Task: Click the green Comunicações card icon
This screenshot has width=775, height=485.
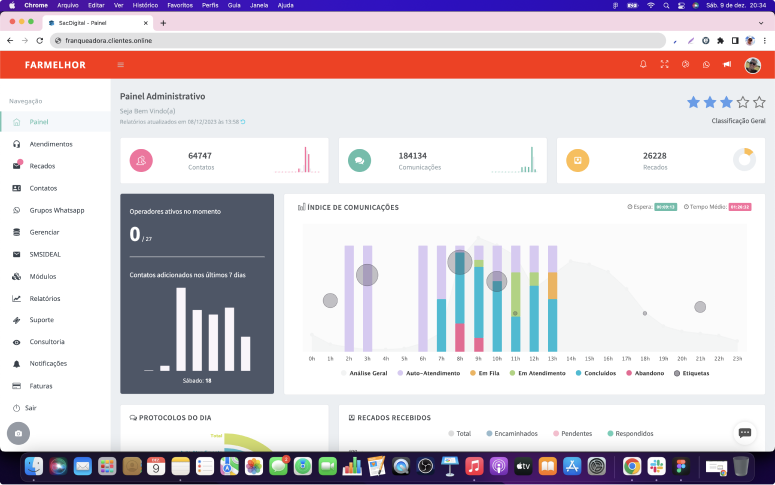Action: click(359, 161)
